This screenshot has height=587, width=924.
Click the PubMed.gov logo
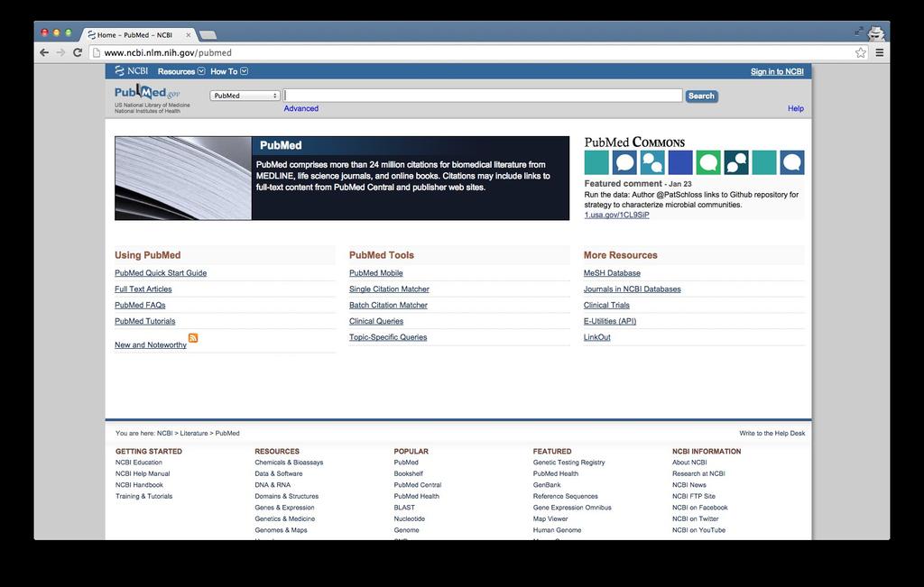(x=147, y=93)
